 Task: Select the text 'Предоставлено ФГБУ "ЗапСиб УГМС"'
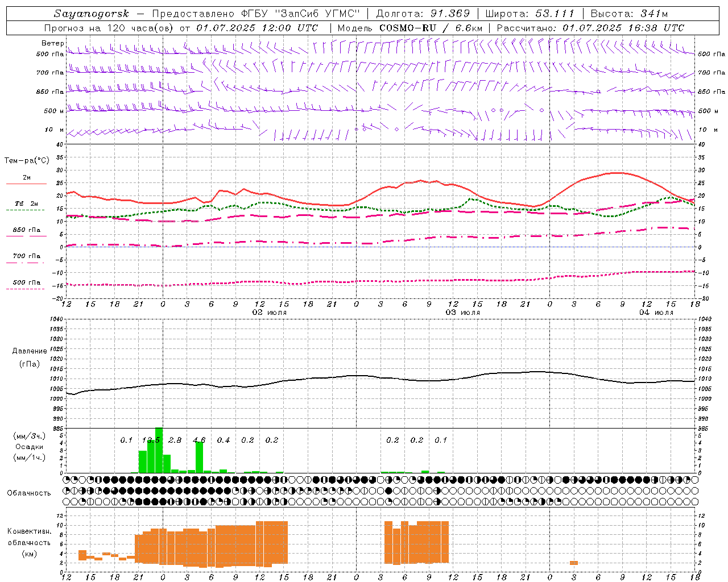(x=256, y=14)
